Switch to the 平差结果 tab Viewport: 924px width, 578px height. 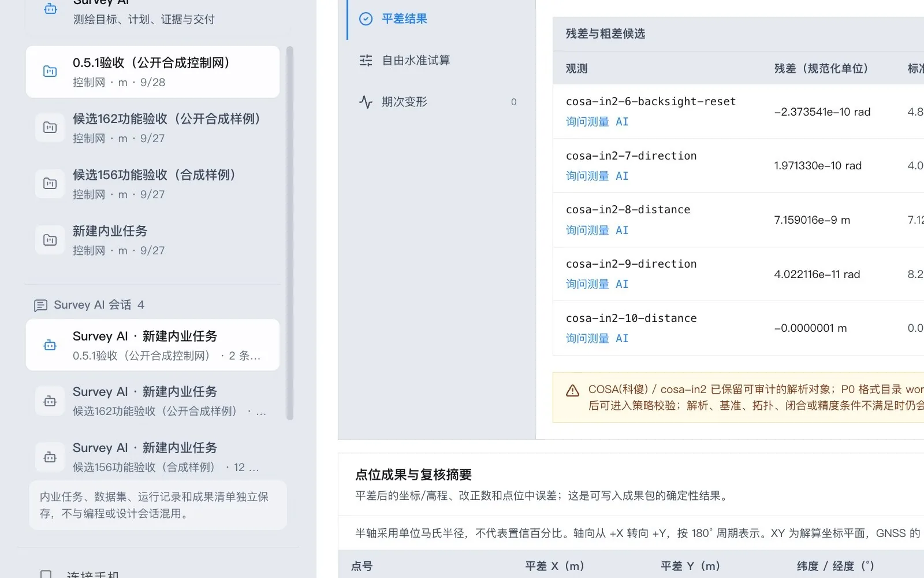[x=441, y=19]
